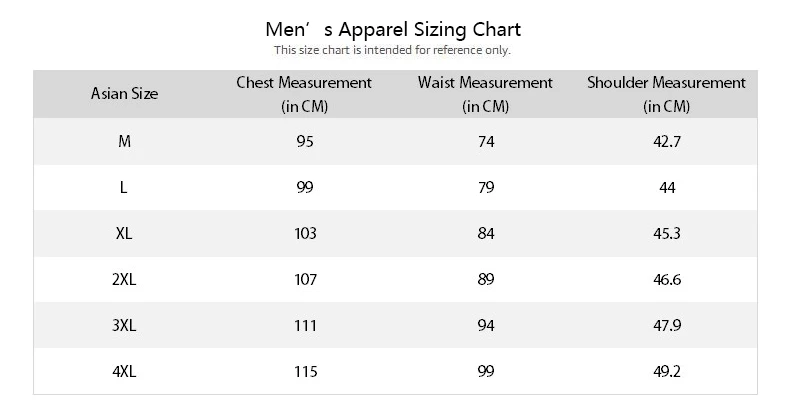The image size is (790, 416).
Task: Click the 3XL size row label
Action: tap(124, 325)
